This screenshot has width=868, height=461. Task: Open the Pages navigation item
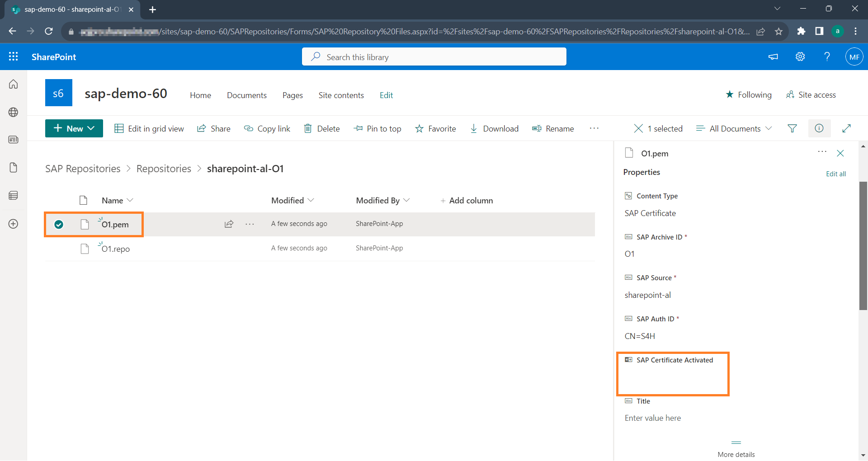pos(292,95)
